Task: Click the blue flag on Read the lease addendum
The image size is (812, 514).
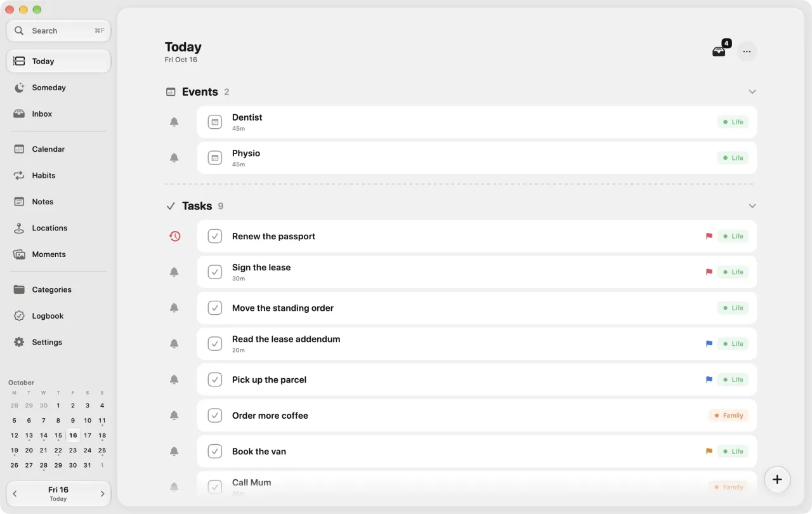Action: point(709,344)
